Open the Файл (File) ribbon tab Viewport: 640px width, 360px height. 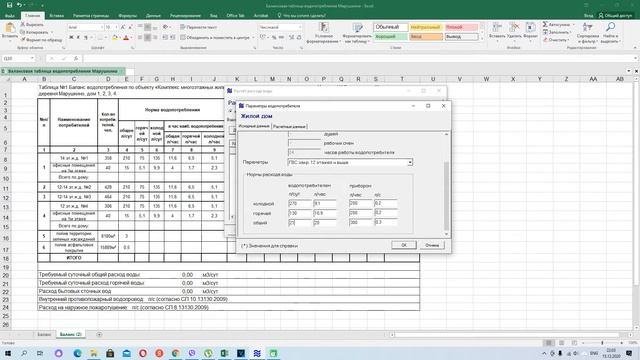point(10,16)
